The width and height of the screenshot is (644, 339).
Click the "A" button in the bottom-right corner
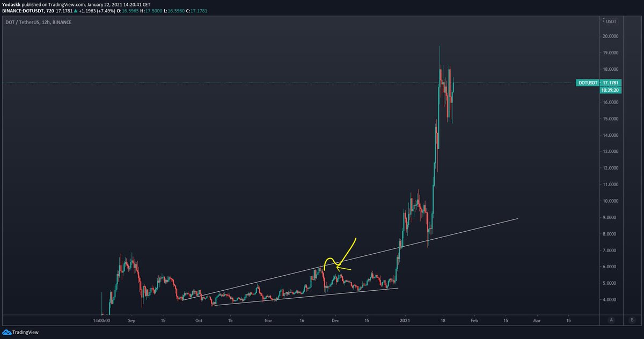click(x=611, y=320)
